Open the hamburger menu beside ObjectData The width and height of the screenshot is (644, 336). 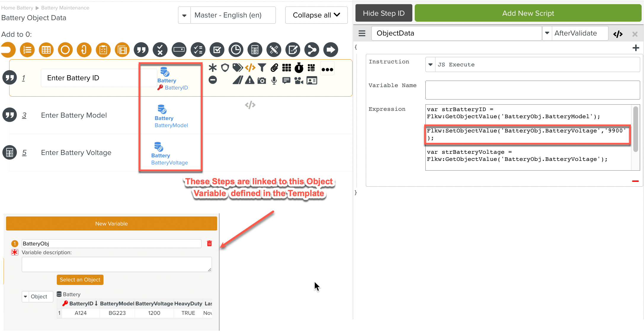362,33
